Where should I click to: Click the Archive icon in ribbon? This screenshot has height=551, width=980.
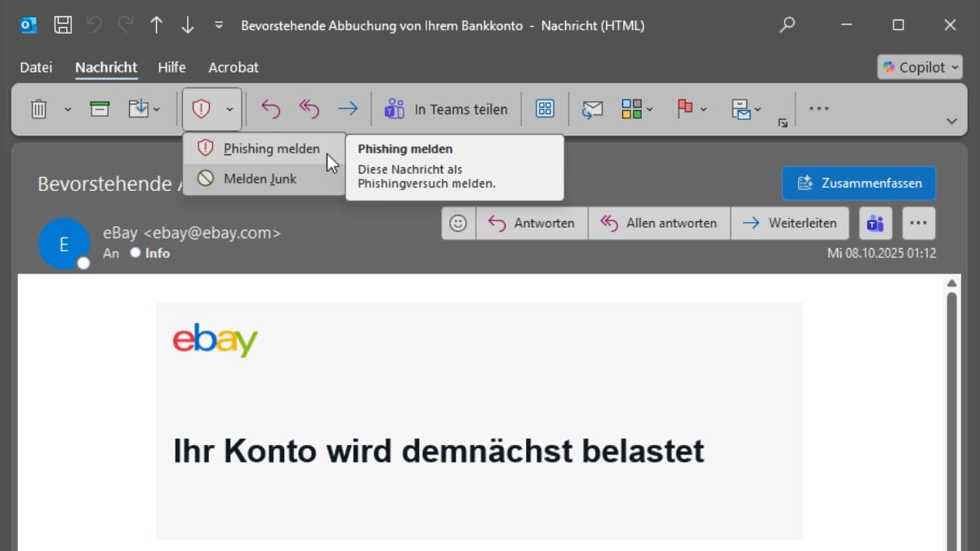(x=100, y=109)
